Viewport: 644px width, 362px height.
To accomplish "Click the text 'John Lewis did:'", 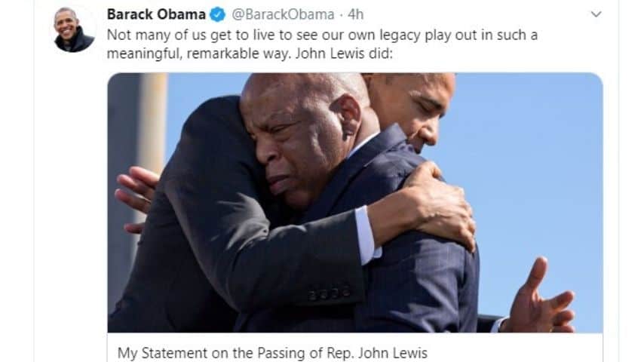I will (344, 54).
